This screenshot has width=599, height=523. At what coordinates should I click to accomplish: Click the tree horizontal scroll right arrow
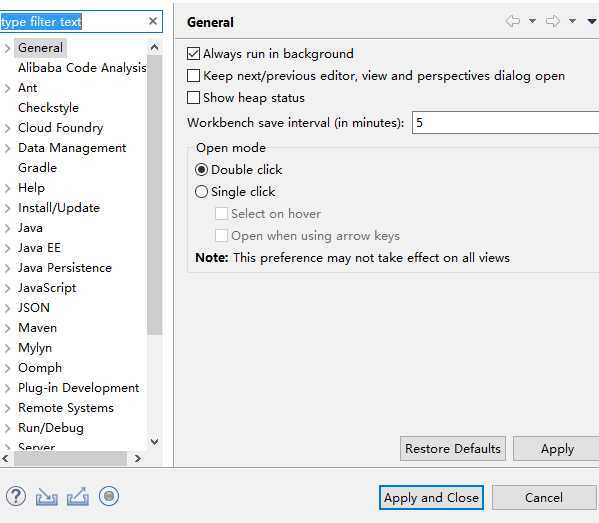coord(138,458)
